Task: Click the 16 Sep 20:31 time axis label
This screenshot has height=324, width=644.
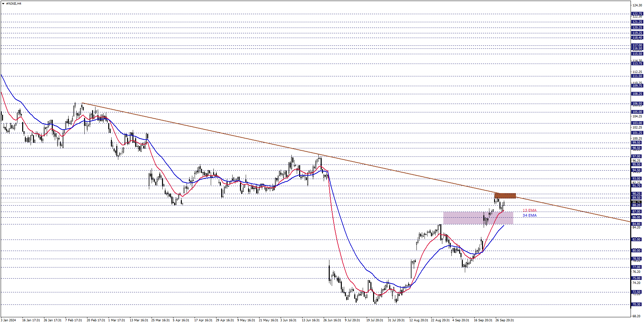Action: point(483,320)
